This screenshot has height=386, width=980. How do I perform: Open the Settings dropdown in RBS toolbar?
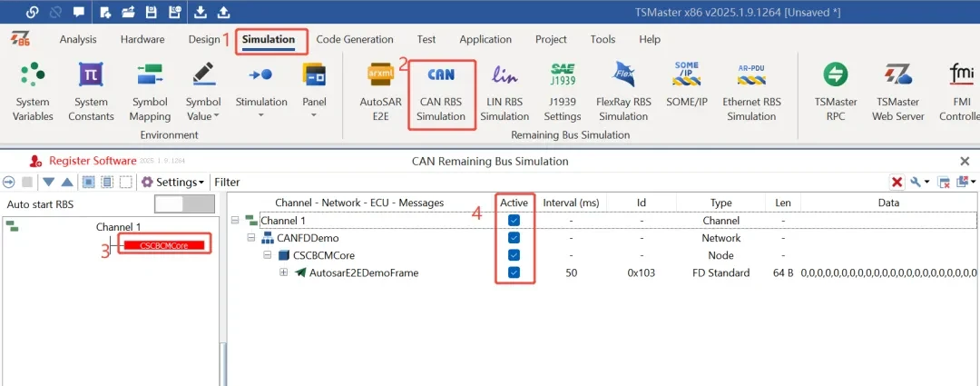coord(173,182)
